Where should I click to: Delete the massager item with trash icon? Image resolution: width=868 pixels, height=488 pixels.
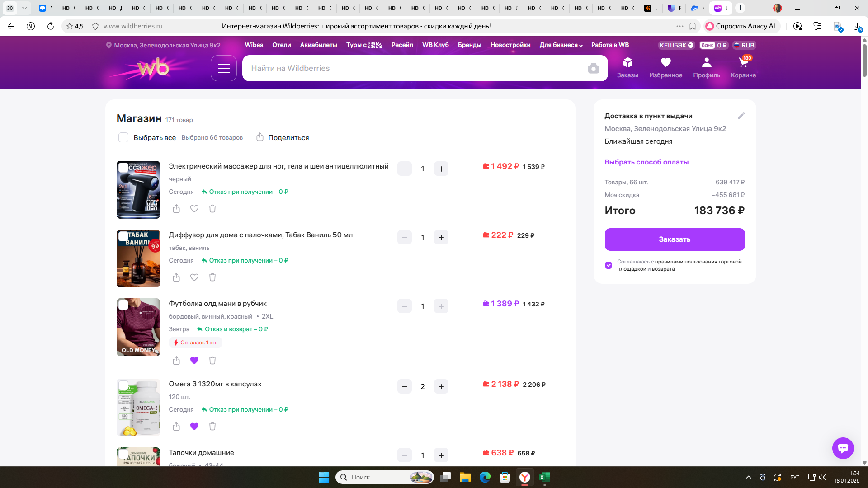pos(212,209)
